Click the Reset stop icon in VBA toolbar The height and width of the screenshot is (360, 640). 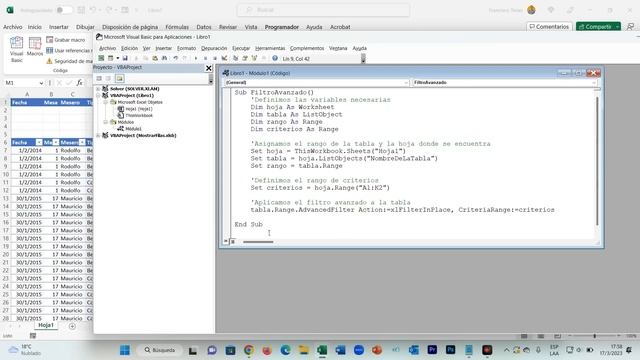pos(215,58)
